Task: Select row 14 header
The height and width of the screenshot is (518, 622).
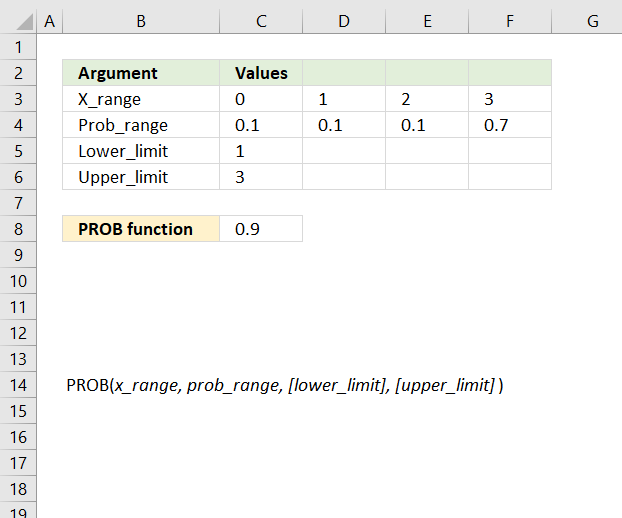Action: tap(18, 385)
